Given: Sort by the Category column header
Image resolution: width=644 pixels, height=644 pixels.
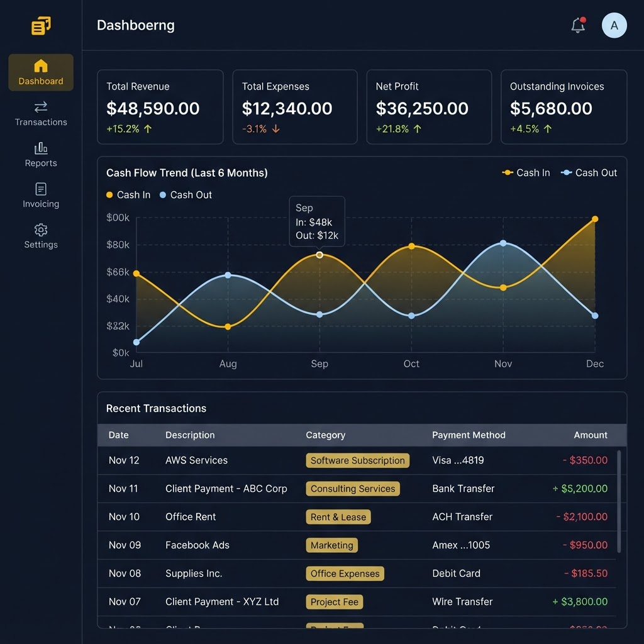Looking at the screenshot, I should [325, 435].
